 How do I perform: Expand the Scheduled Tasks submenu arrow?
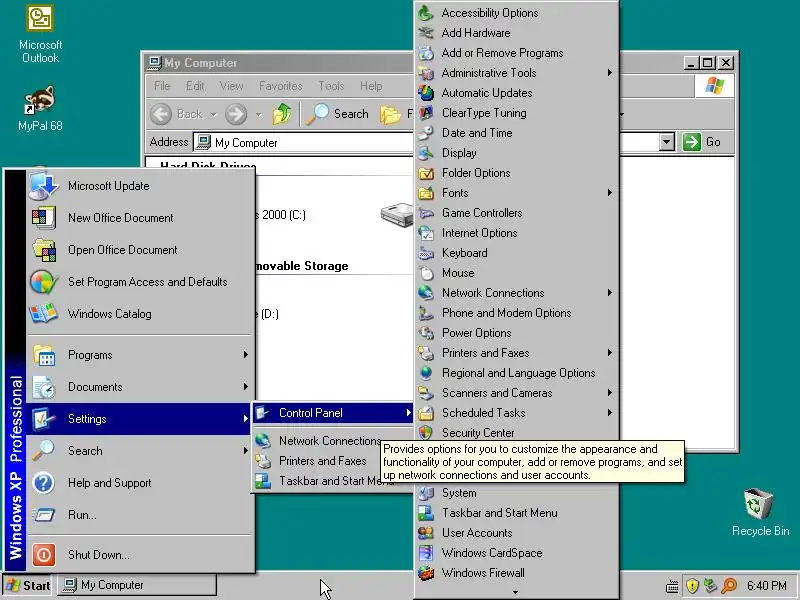click(610, 412)
